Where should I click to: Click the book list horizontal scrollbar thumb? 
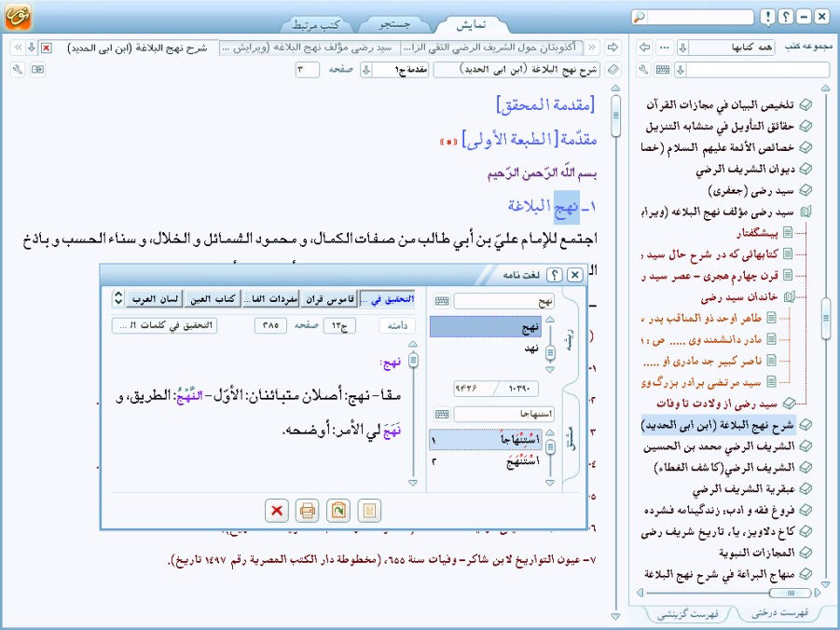click(x=790, y=593)
